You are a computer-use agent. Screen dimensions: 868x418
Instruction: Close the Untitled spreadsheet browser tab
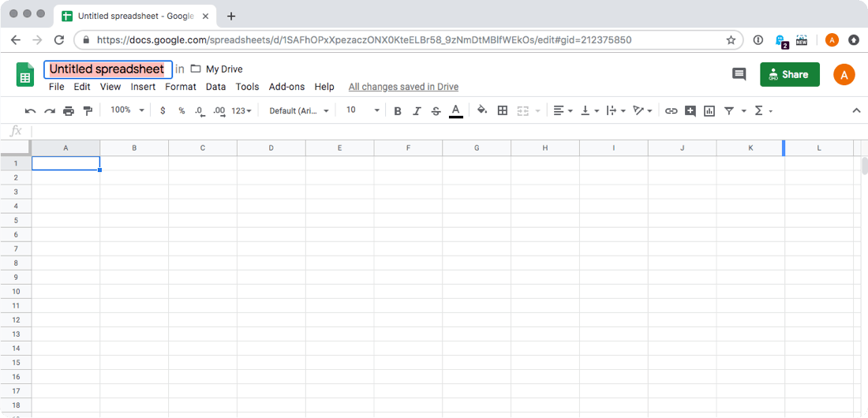(205, 16)
